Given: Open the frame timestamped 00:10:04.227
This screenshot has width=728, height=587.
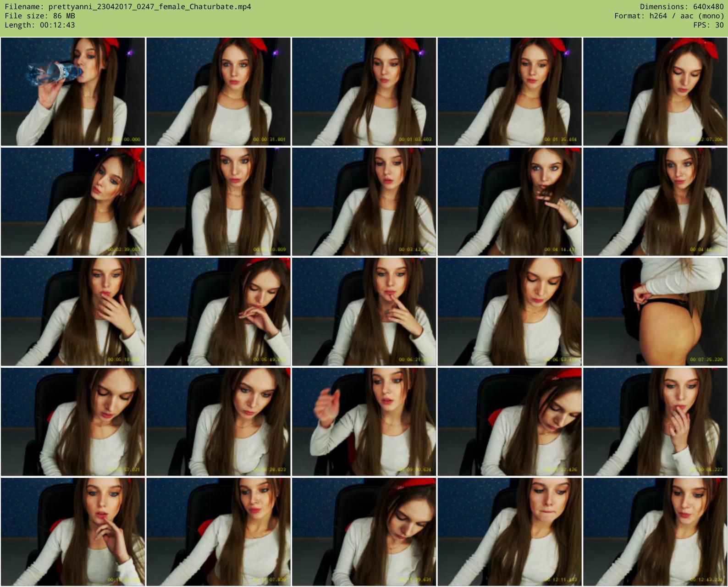Looking at the screenshot, I should [655, 422].
